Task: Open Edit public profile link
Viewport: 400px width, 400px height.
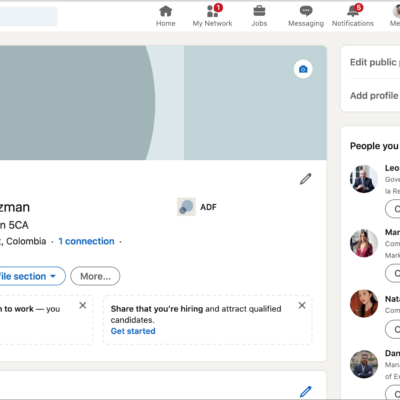Action: tap(375, 62)
